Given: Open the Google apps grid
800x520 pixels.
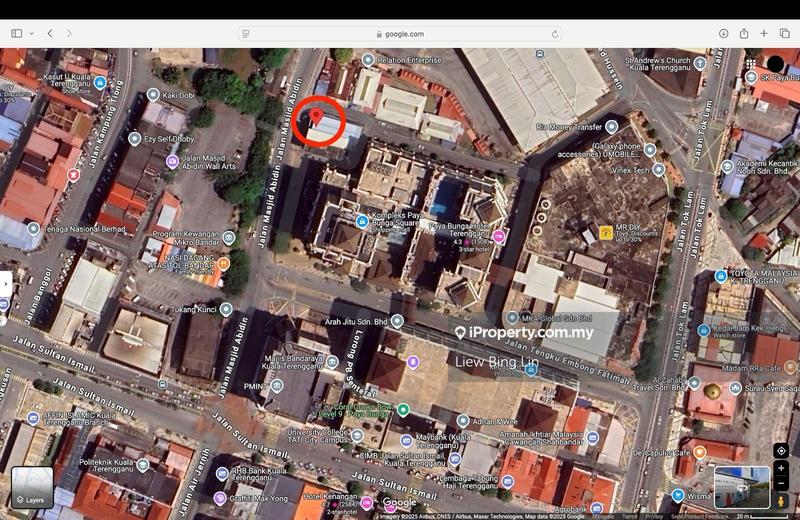Looking at the screenshot, I should 750,64.
